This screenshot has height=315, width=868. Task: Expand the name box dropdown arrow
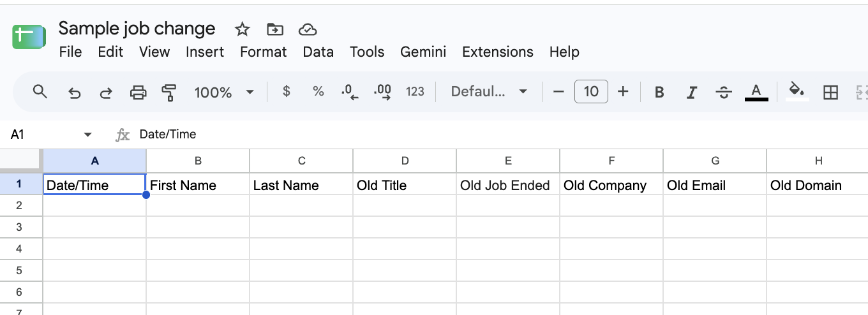tap(88, 135)
